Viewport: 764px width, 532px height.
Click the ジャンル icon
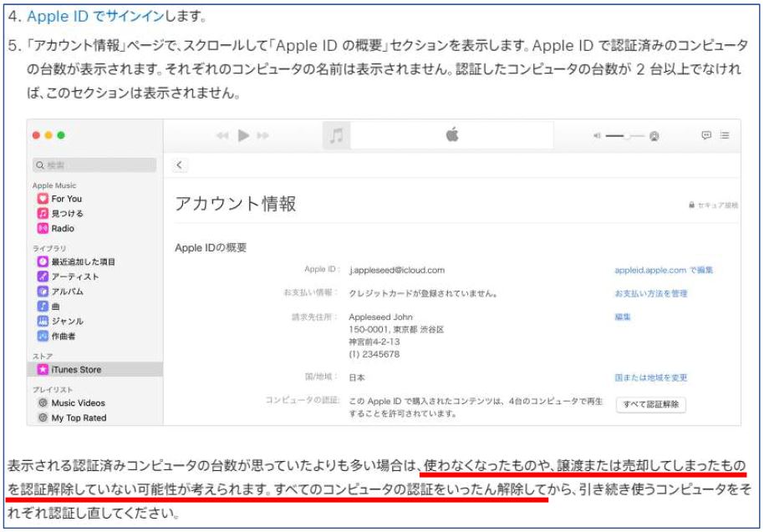tap(43, 322)
